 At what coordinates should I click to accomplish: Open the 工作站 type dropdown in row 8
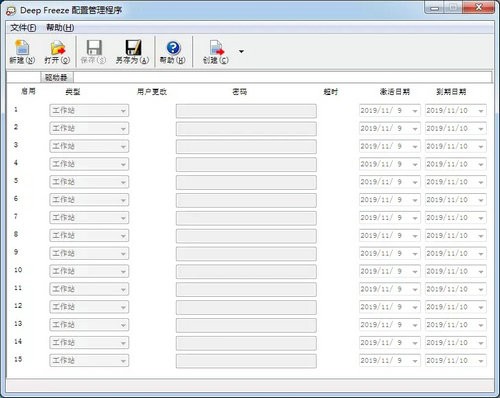(89, 235)
